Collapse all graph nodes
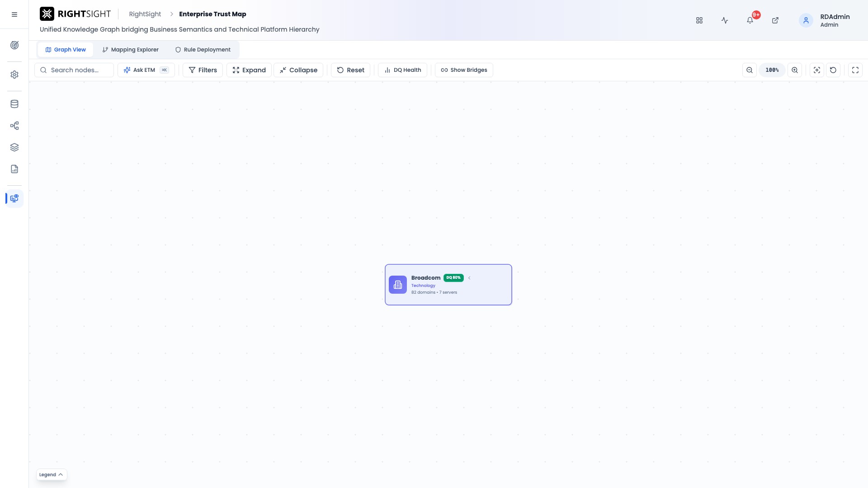The width and height of the screenshot is (868, 488). click(x=298, y=70)
